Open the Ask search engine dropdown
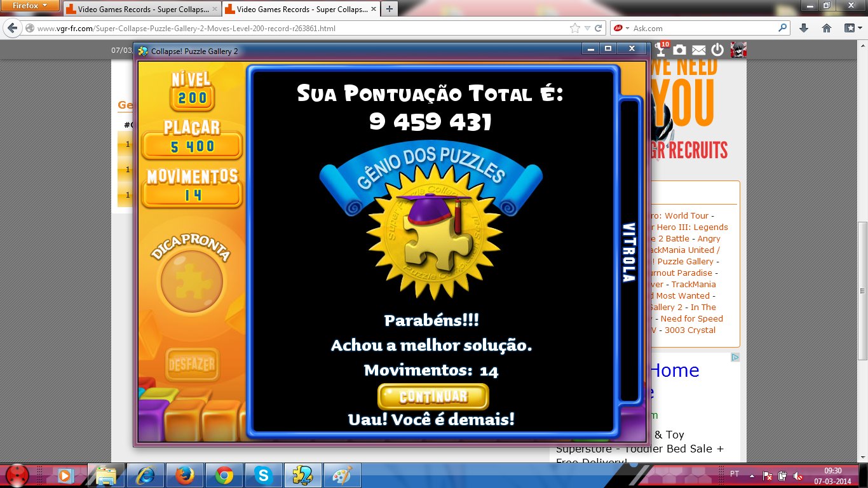Image resolution: width=868 pixels, height=488 pixels. [622, 28]
